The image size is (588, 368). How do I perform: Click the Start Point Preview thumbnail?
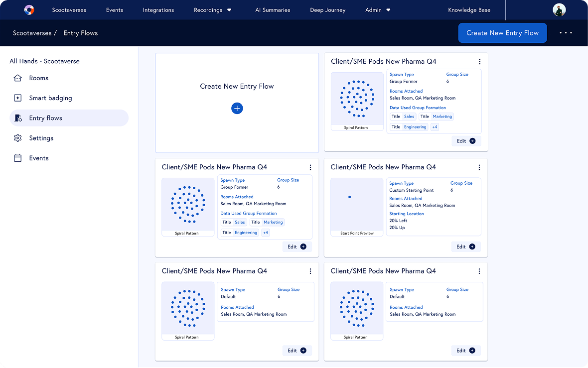[x=357, y=204]
